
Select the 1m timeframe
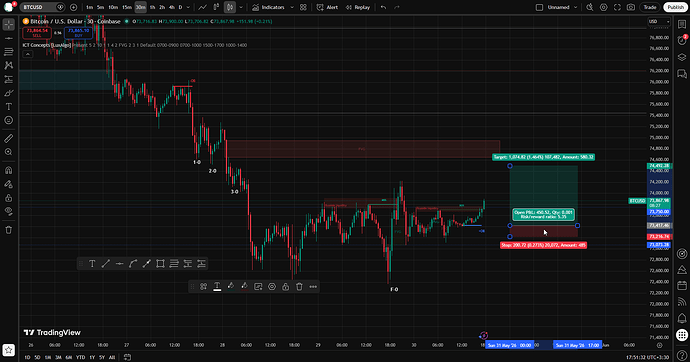[89, 7]
